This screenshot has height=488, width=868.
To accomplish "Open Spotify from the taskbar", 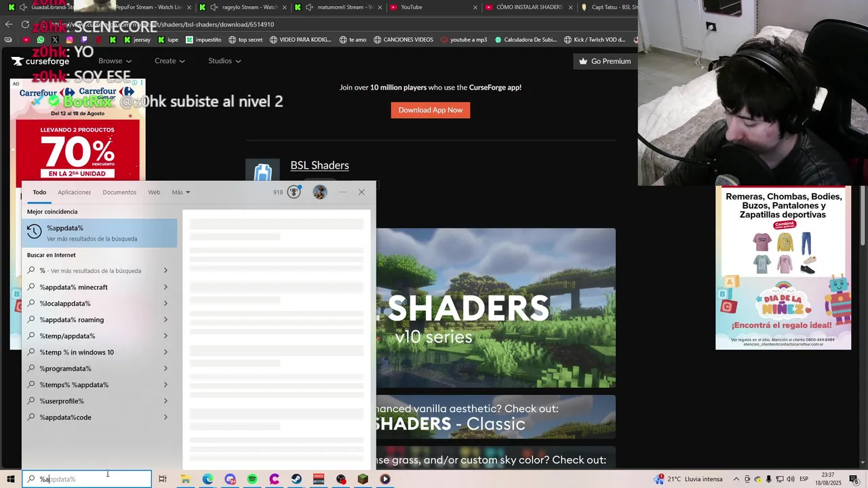I will [x=252, y=479].
